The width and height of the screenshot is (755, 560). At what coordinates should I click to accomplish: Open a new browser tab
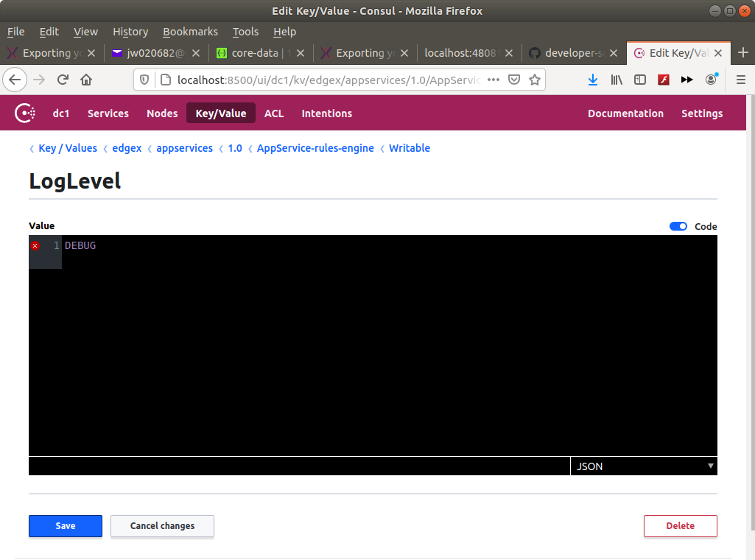coord(743,52)
